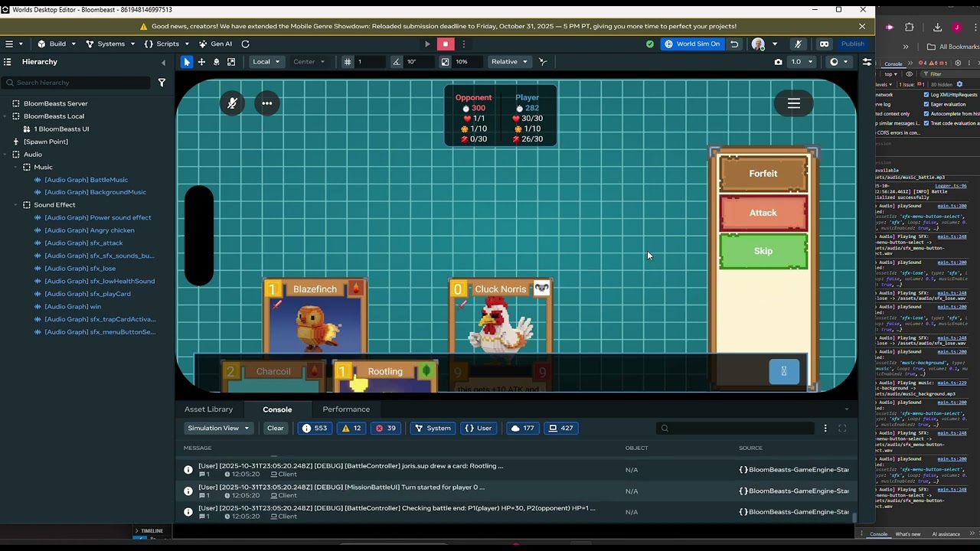This screenshot has width=980, height=551.
Task: Open the Simulation View dropdown
Action: pos(218,429)
